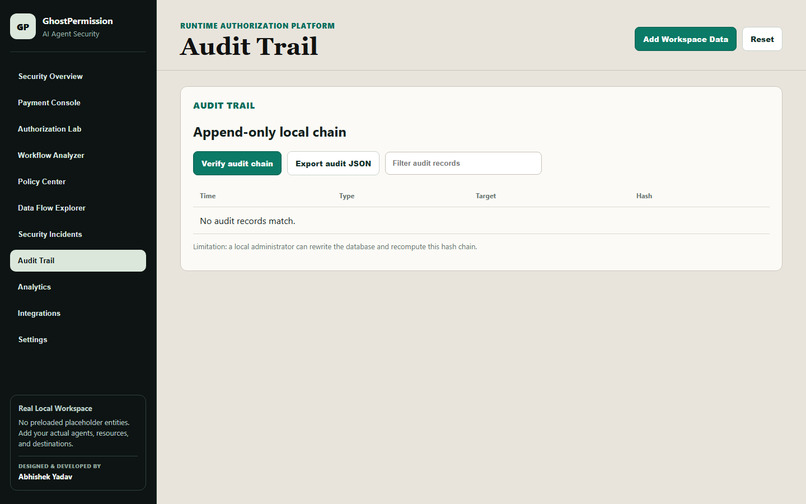Click the GP logo badge
The height and width of the screenshot is (504, 806).
tap(23, 27)
